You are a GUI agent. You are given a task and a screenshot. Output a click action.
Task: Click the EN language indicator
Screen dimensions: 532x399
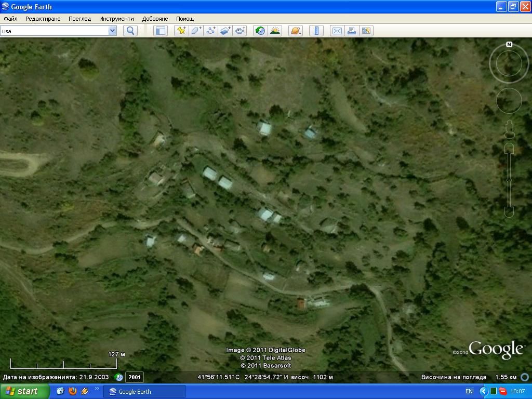click(x=469, y=392)
